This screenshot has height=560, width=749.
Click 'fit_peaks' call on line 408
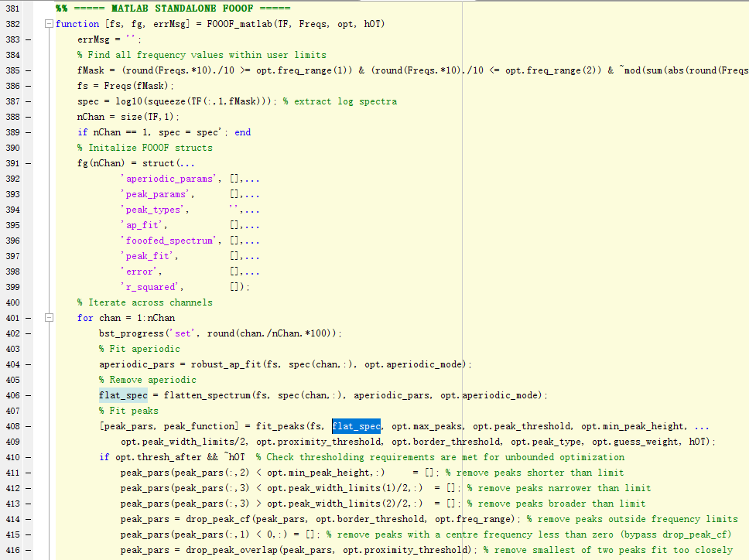click(280, 426)
